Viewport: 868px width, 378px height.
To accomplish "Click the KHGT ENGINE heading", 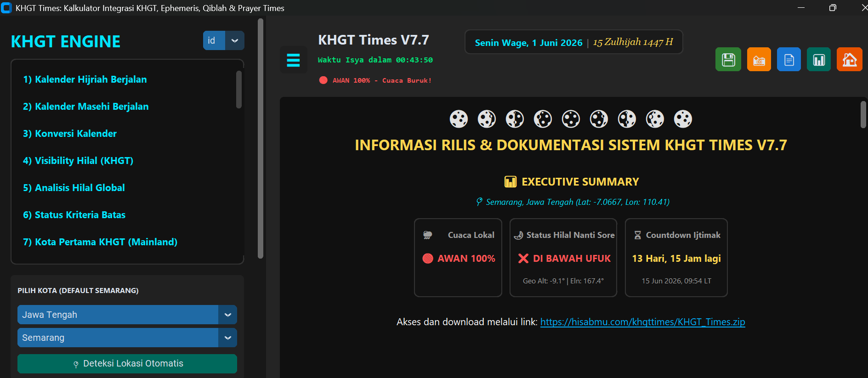I will click(66, 42).
